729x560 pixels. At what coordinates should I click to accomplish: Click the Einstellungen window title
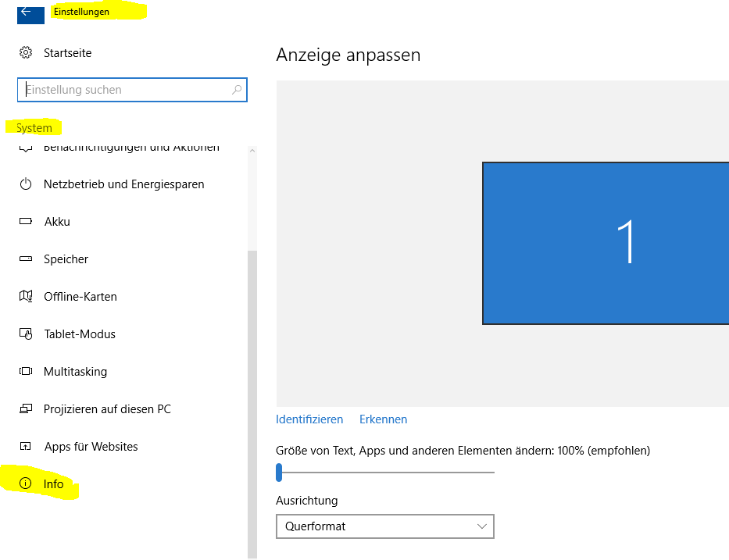click(81, 12)
